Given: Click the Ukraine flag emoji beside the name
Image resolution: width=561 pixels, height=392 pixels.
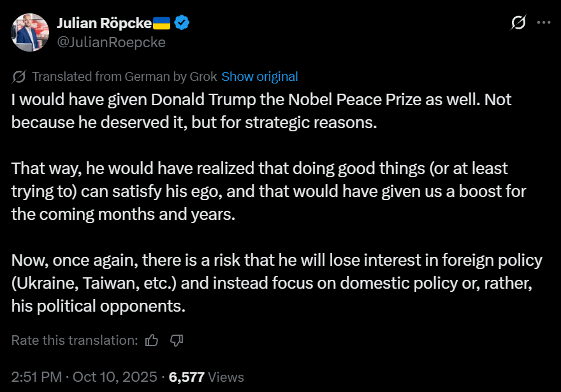Looking at the screenshot, I should [x=162, y=24].
